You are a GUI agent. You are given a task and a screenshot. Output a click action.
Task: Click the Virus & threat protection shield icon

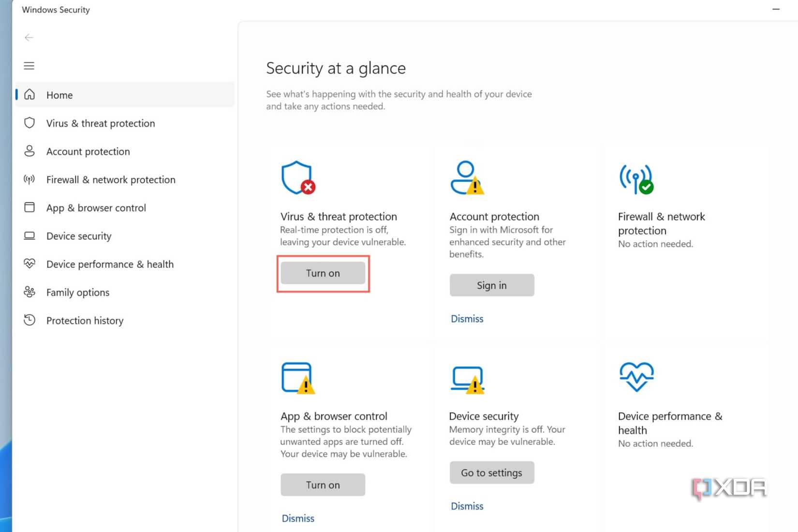(297, 177)
